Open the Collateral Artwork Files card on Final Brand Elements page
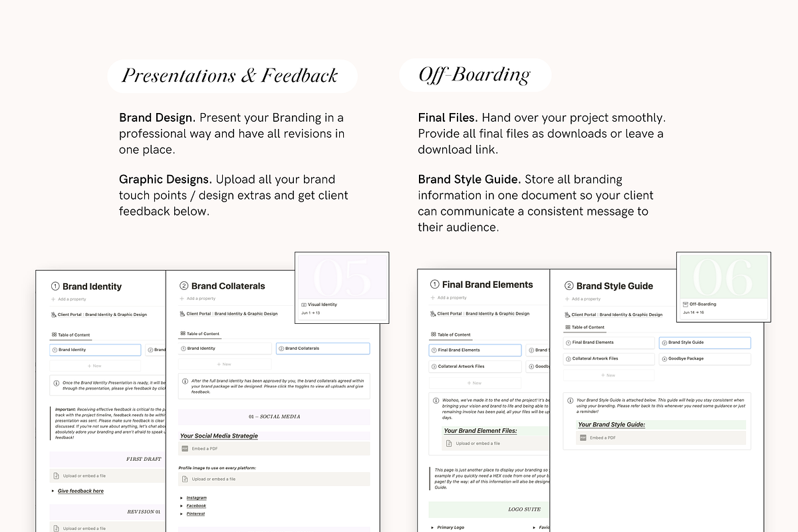This screenshot has width=798, height=532. (475, 366)
